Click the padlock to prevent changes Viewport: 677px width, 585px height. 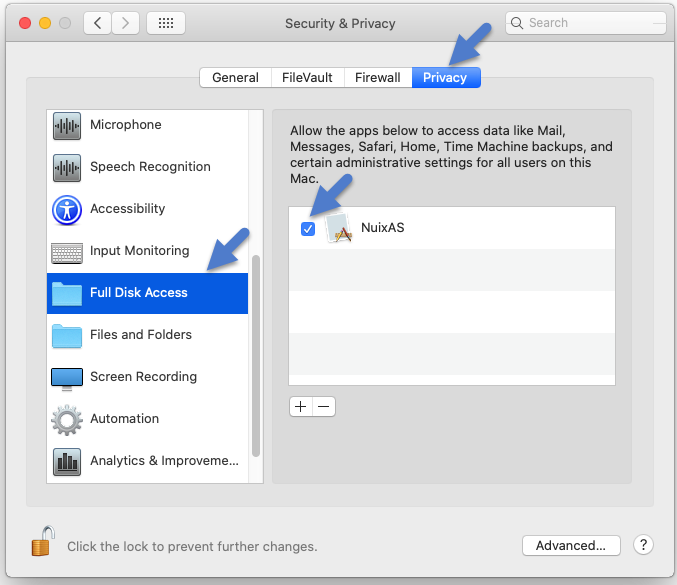coord(42,541)
